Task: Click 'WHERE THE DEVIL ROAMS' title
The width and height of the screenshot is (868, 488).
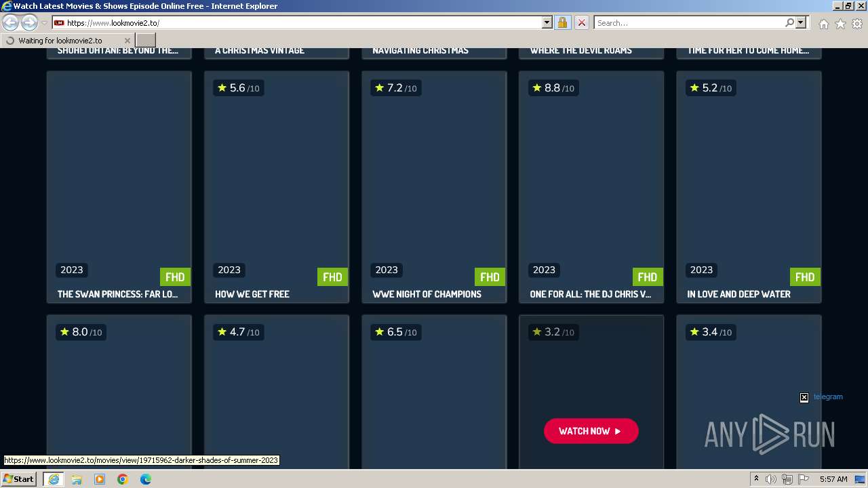Action: (x=581, y=50)
